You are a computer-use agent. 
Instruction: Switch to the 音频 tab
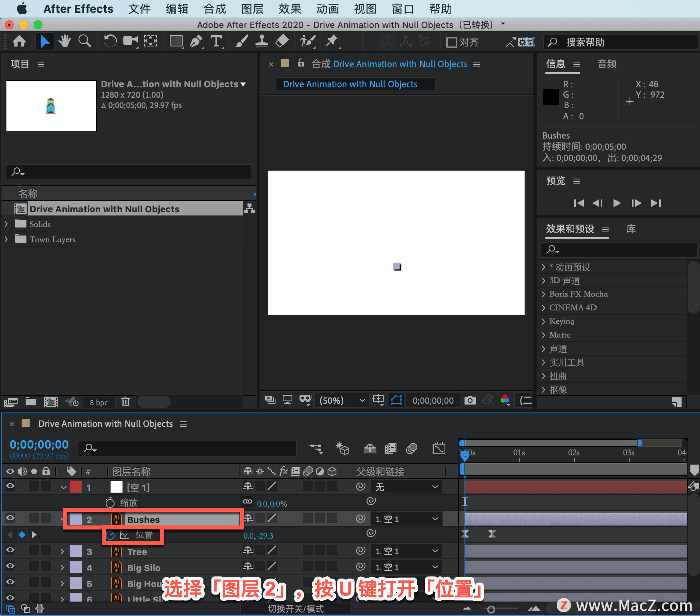[607, 64]
